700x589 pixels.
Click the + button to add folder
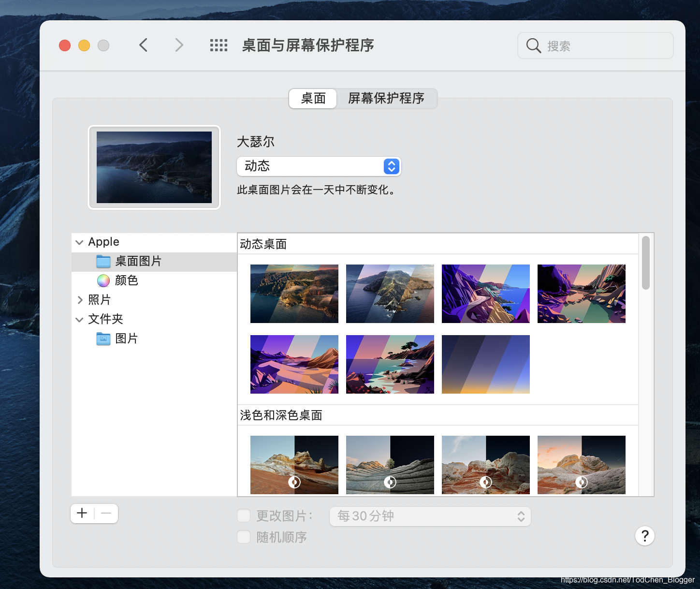tap(81, 513)
